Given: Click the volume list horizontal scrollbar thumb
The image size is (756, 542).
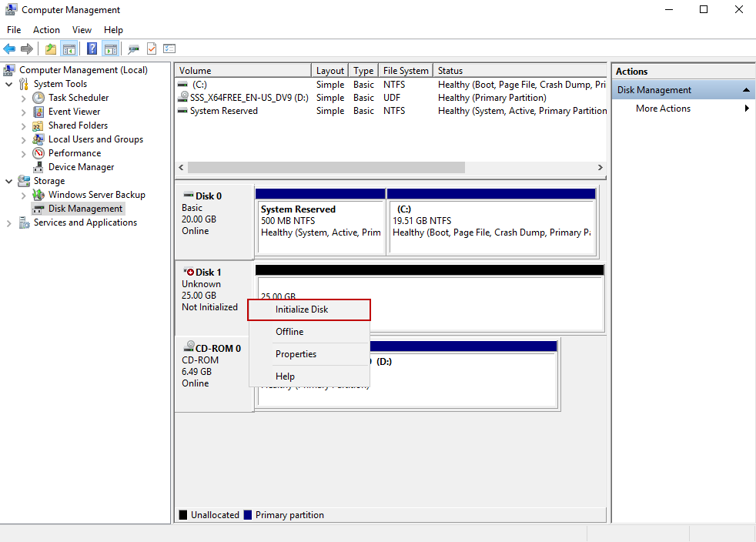Looking at the screenshot, I should 326,167.
